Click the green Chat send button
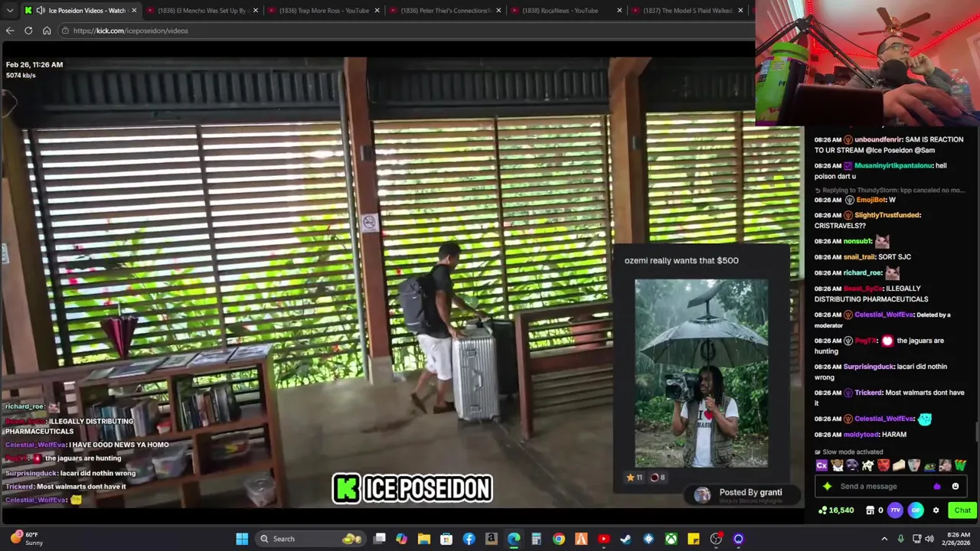Image resolution: width=980 pixels, height=551 pixels. click(x=962, y=510)
